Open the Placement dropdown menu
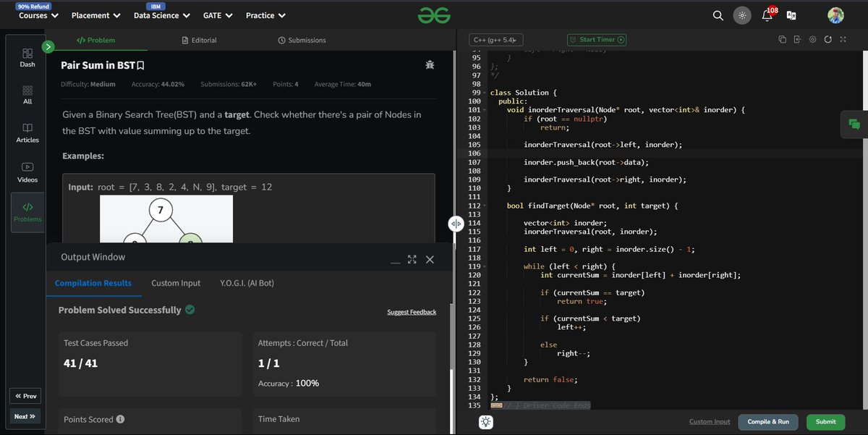This screenshot has height=435, width=868. [x=96, y=15]
